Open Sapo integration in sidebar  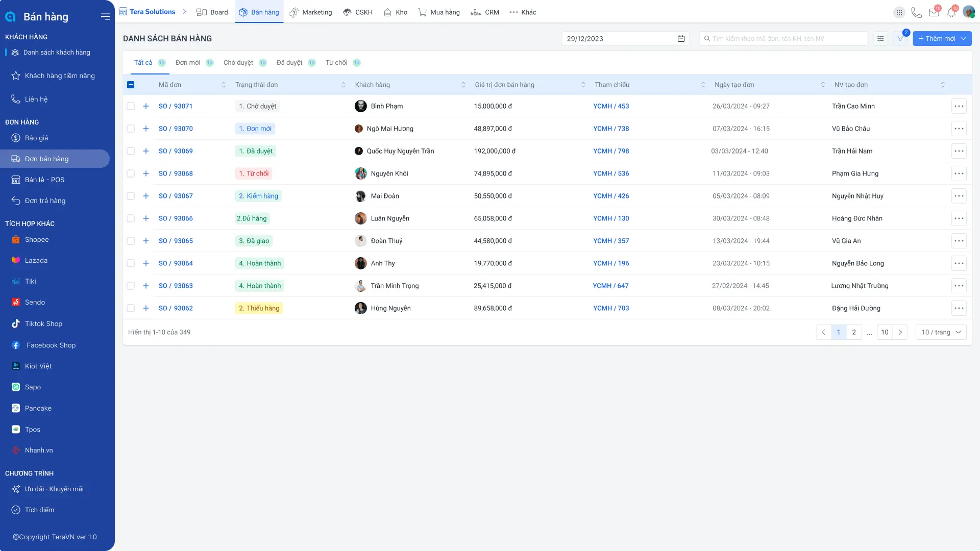[33, 387]
